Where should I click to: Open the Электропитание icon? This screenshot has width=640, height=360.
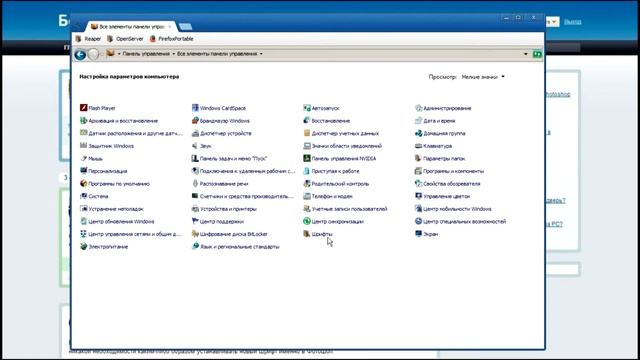(83, 247)
